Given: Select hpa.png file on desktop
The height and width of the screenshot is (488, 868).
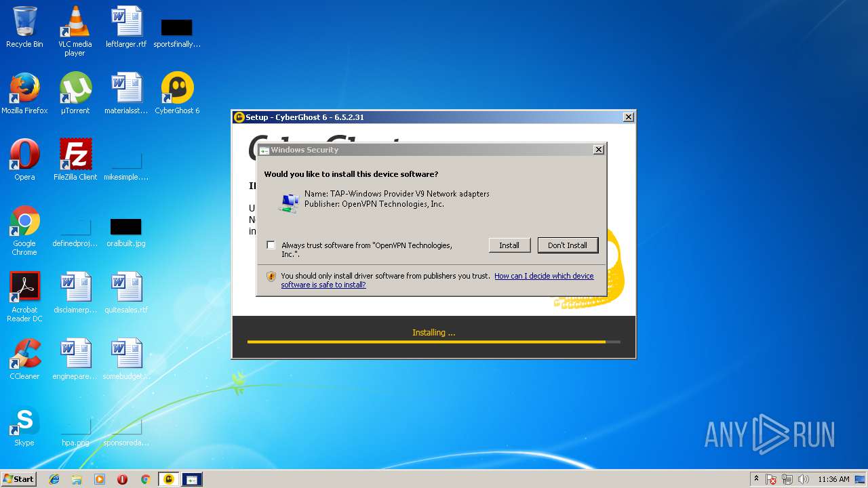Looking at the screenshot, I should [x=75, y=432].
